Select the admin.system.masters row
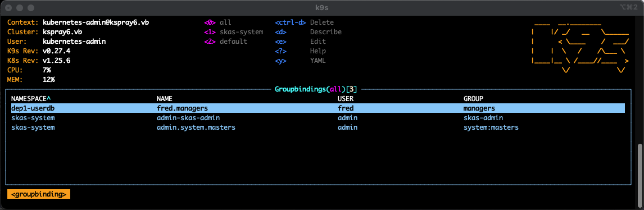This screenshot has height=210, width=644. pos(318,127)
